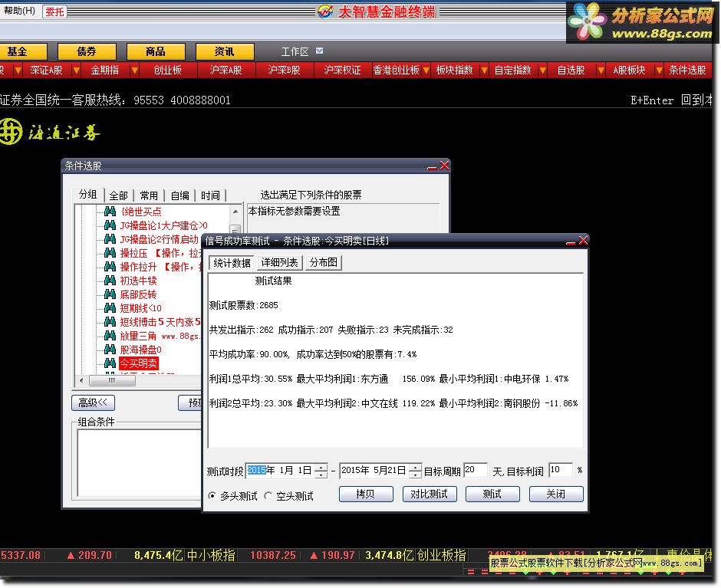
Task: Select the 自编 tab in 条件选股
Action: pyautogui.click(x=179, y=195)
